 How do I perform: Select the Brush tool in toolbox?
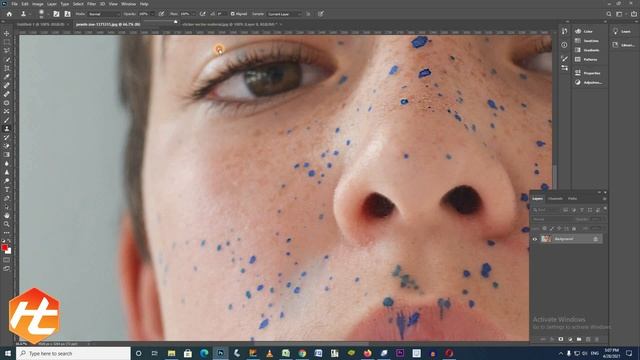pyautogui.click(x=7, y=120)
